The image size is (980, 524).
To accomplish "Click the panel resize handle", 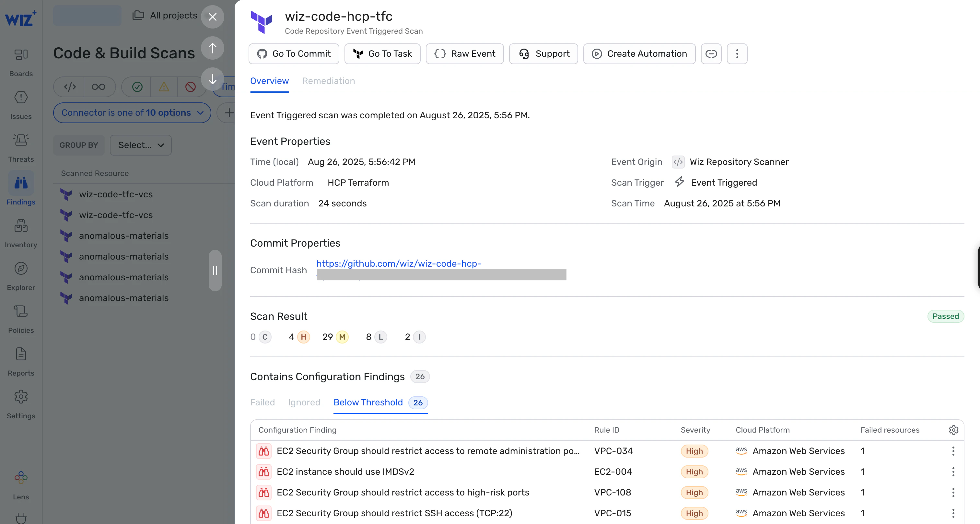I will tap(215, 271).
